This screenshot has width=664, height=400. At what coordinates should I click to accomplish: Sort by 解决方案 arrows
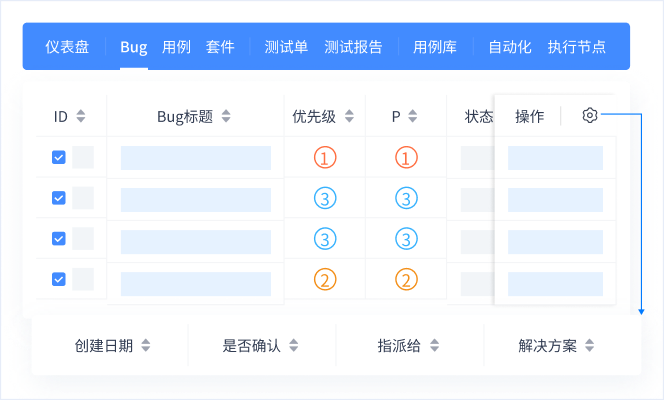click(x=589, y=345)
